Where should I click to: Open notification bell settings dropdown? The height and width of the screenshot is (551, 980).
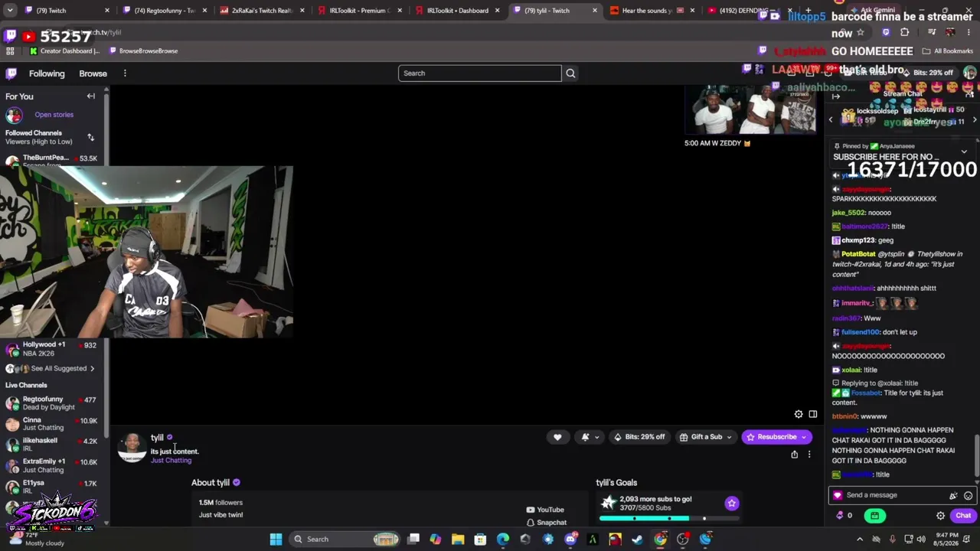(590, 437)
